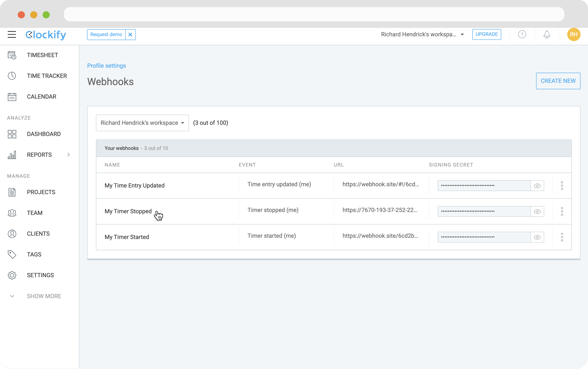Go to DASHBOARD menu item

(44, 134)
